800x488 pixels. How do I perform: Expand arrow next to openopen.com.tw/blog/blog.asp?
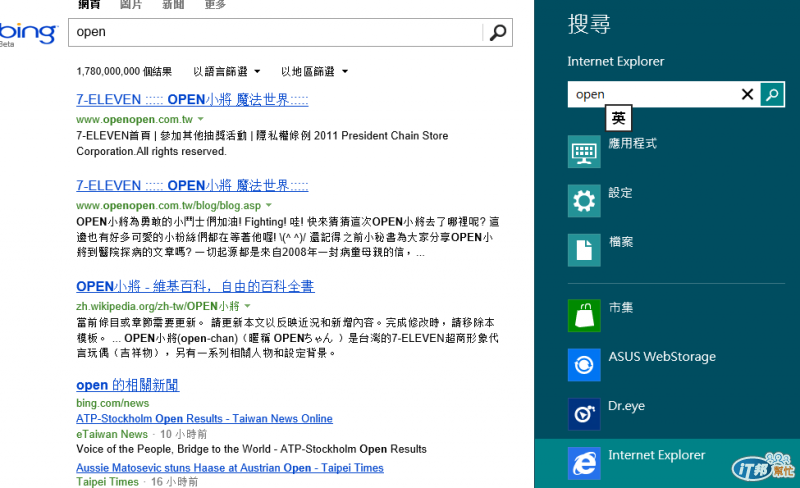(268, 205)
